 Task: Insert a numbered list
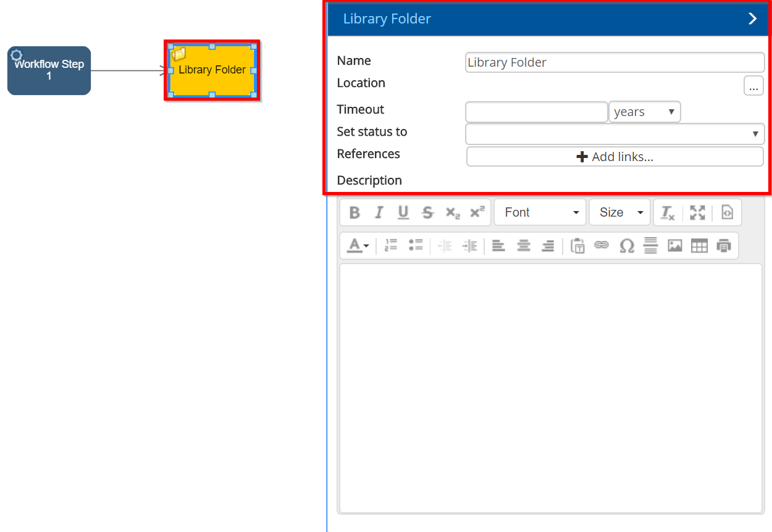390,246
